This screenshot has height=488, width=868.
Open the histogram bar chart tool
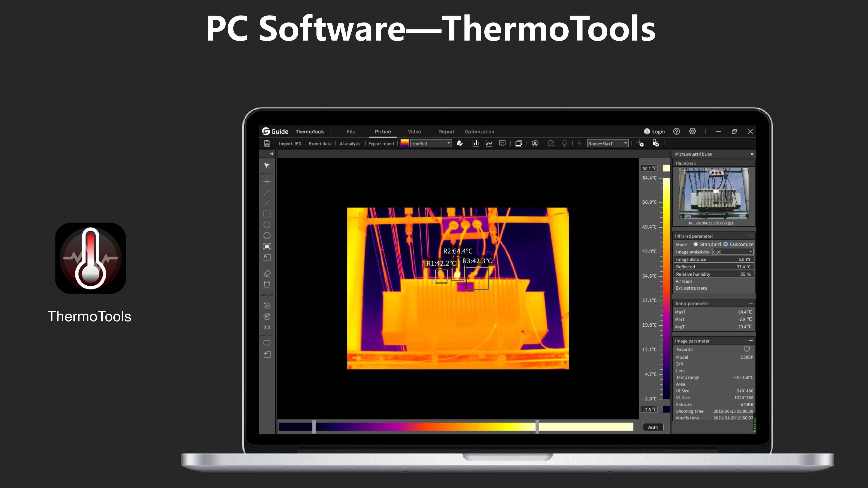pyautogui.click(x=476, y=144)
